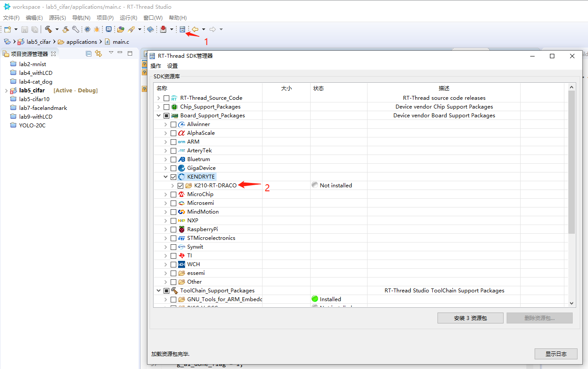
Task: Expand lab5_cifar project in explorer
Action: click(x=6, y=91)
